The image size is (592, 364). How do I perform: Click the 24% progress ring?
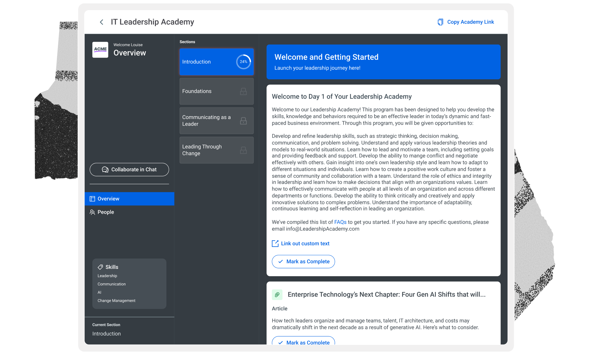point(243,62)
